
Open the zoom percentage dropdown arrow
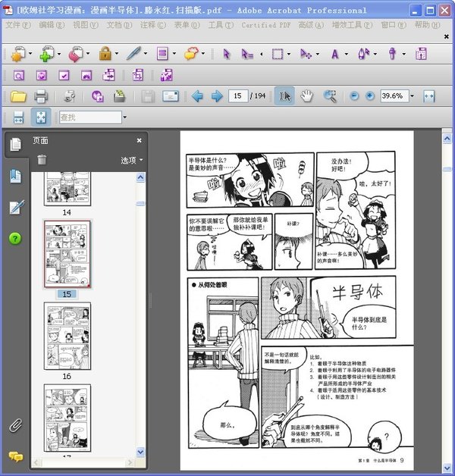pos(413,96)
